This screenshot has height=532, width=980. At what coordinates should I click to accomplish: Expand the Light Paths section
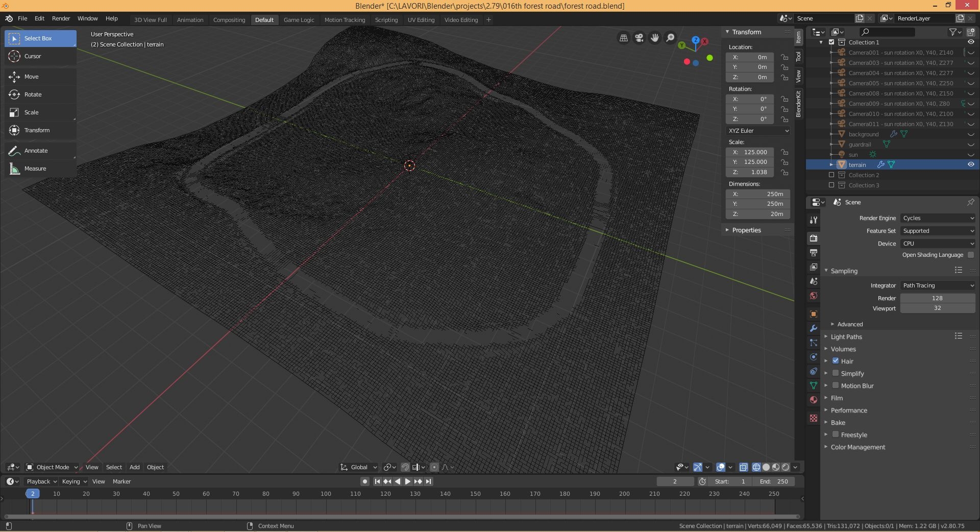point(845,336)
